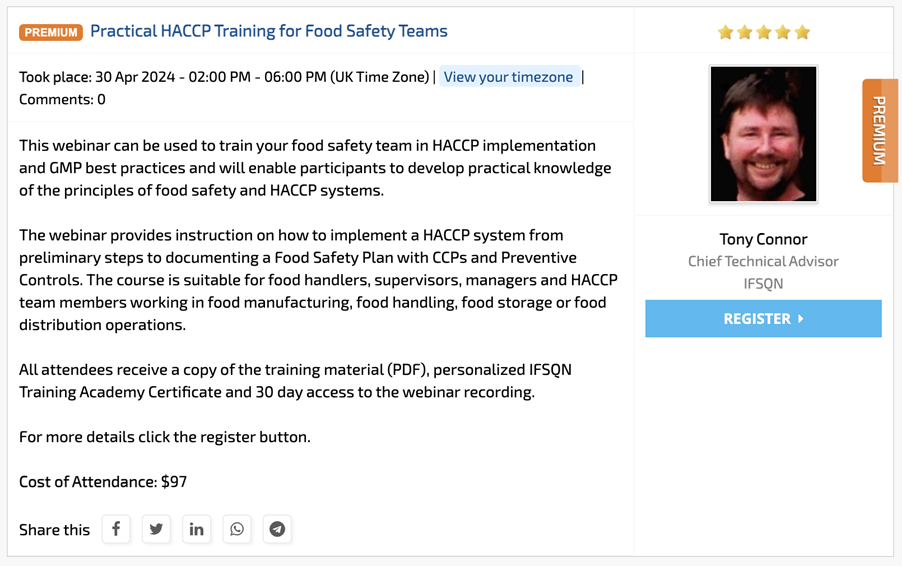Click the presenter name Tony Connor
902x566 pixels.
pos(763,239)
